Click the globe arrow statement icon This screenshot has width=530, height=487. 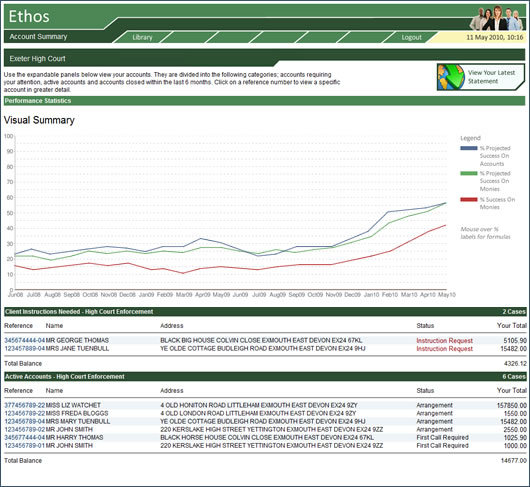[x=451, y=77]
